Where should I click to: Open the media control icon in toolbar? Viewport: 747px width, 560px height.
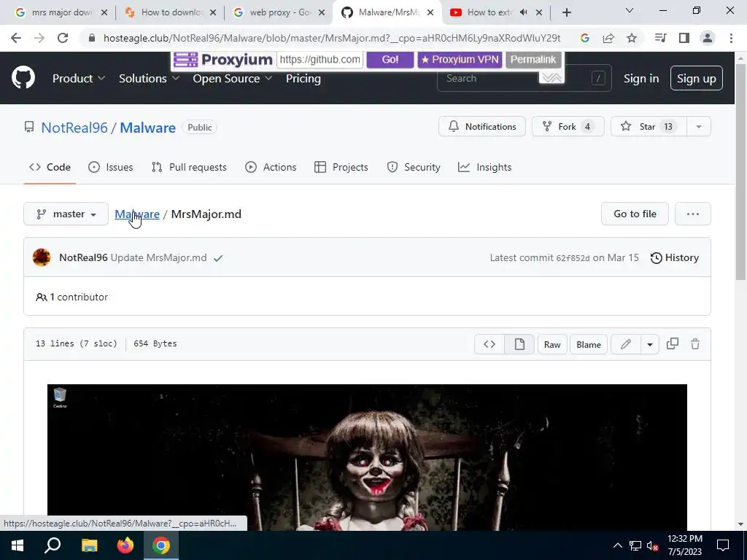tap(660, 38)
